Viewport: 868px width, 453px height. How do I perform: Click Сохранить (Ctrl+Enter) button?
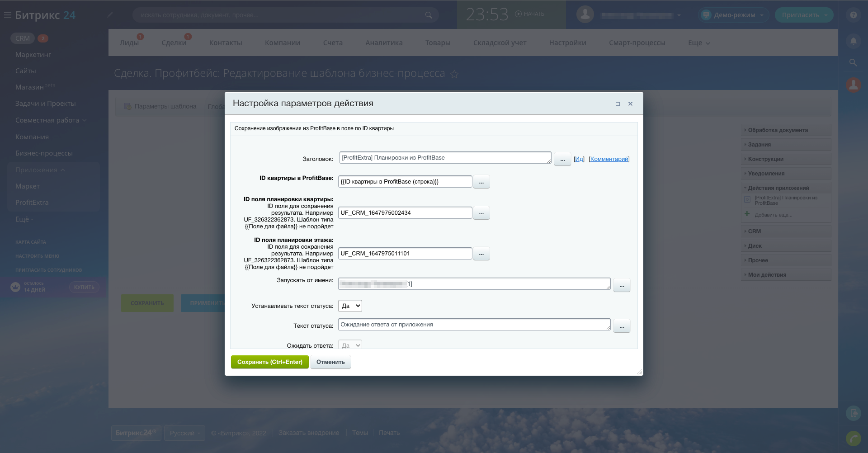point(270,362)
